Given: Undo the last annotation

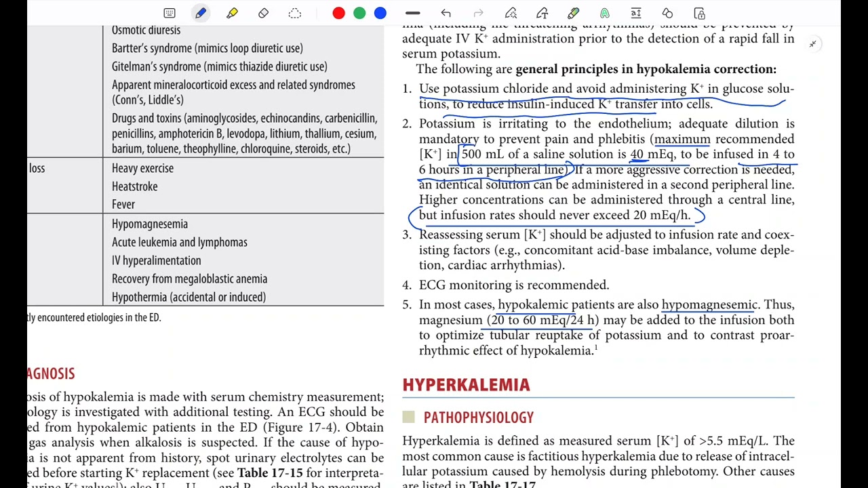Looking at the screenshot, I should [446, 13].
